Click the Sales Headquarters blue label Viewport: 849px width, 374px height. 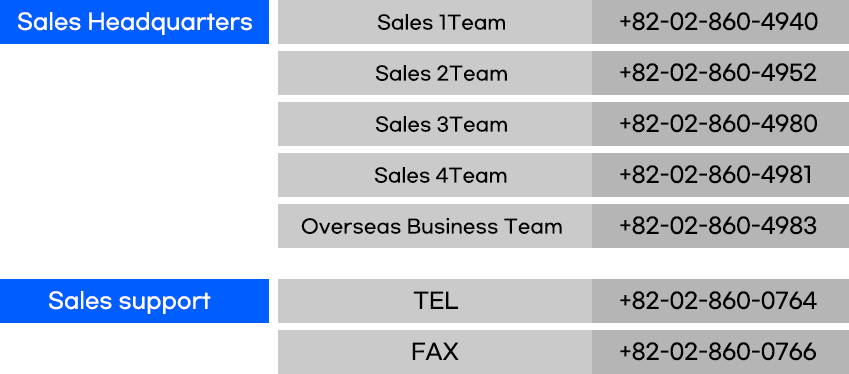point(134,22)
